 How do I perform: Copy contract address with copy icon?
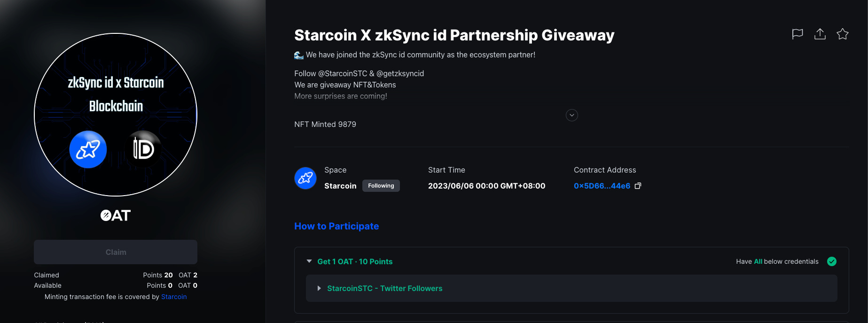click(638, 186)
